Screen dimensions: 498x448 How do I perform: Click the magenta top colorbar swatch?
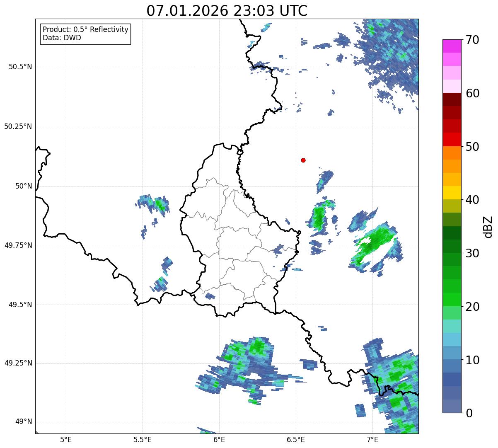(452, 46)
